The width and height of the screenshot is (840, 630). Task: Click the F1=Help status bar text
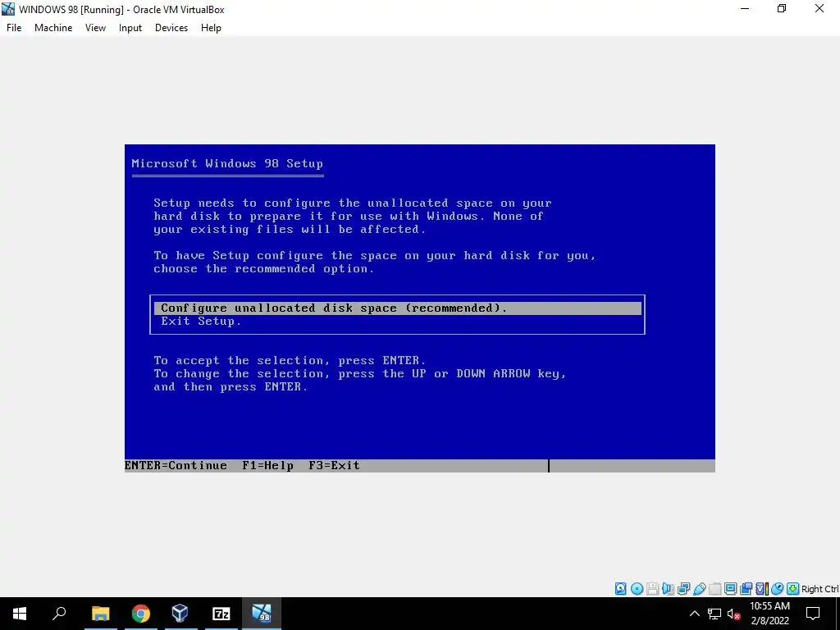tap(268, 466)
